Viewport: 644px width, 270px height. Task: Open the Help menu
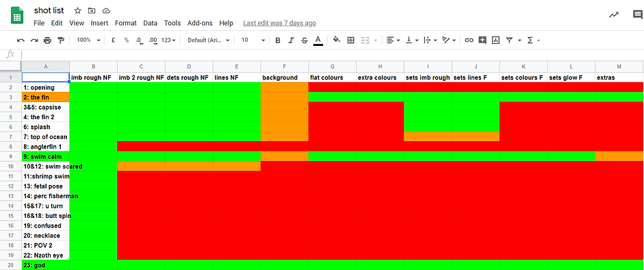coord(227,23)
